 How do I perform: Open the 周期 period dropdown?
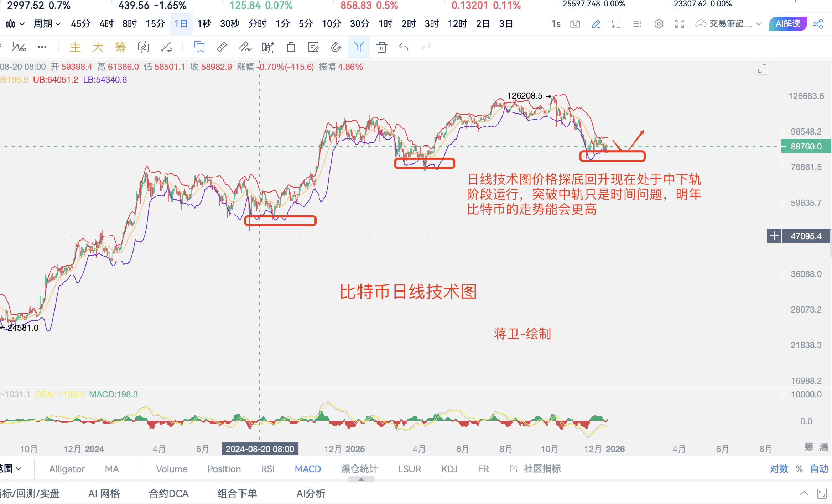pyautogui.click(x=47, y=24)
